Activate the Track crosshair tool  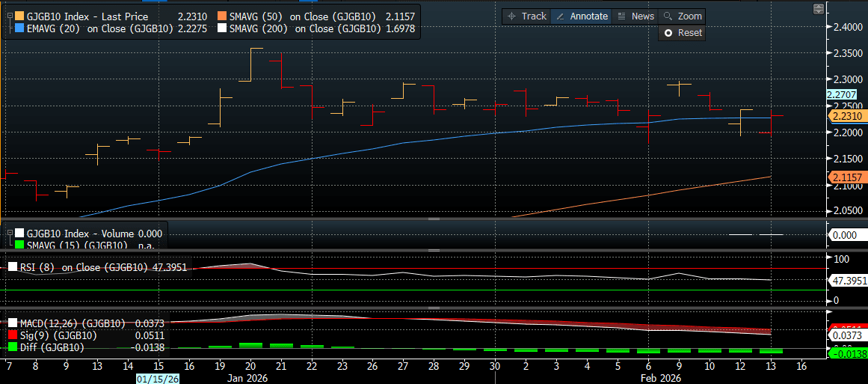click(526, 16)
